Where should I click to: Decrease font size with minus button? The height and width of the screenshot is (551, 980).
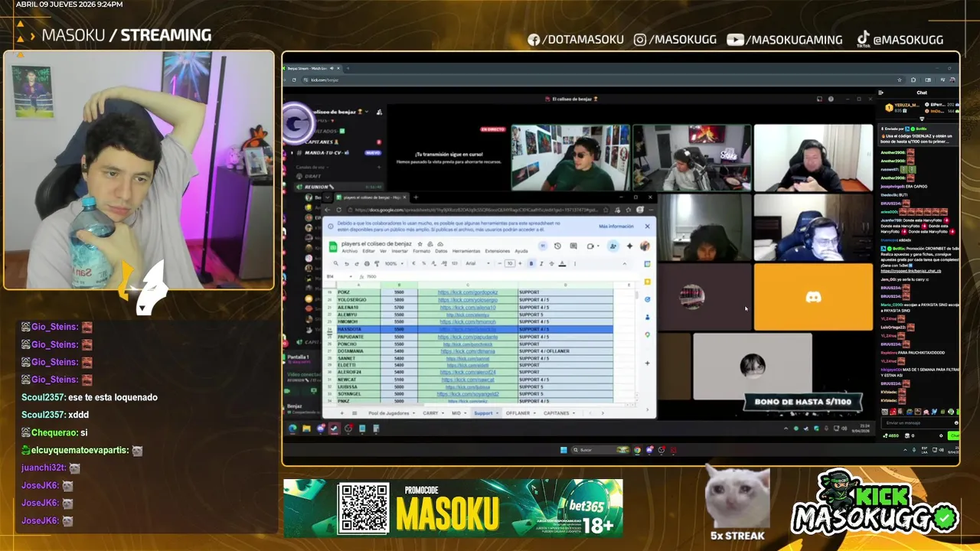(499, 263)
